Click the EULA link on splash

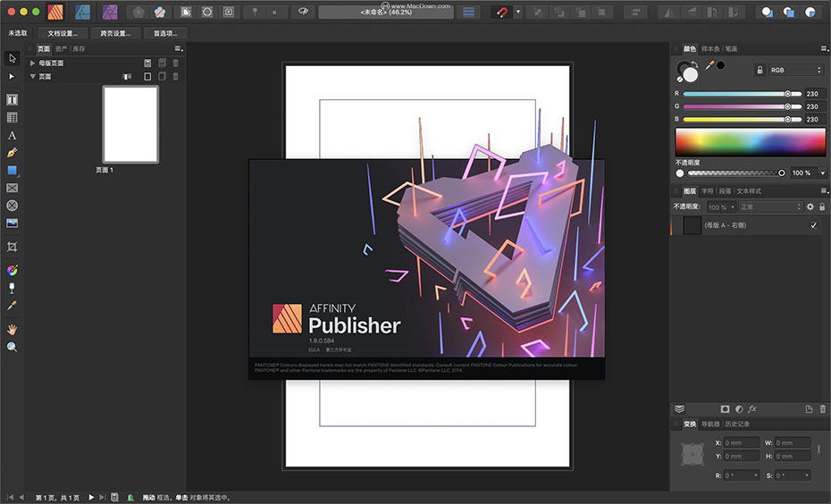(314, 349)
